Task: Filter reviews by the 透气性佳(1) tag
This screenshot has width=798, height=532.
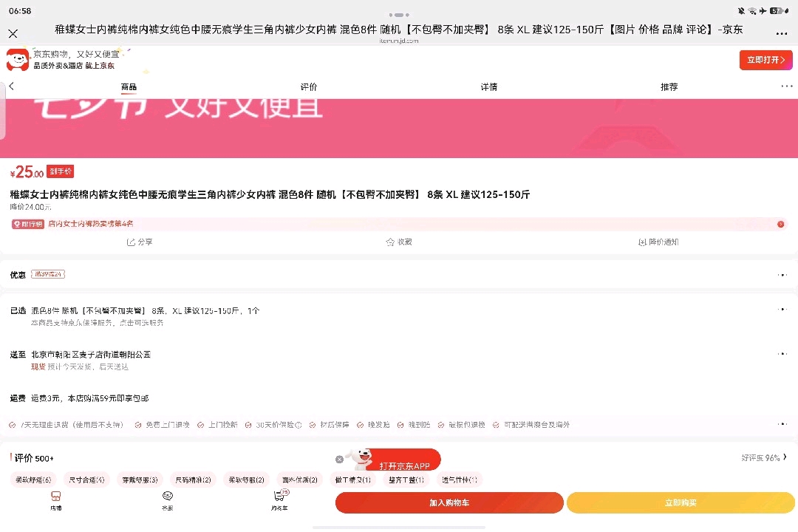Action: pyautogui.click(x=460, y=480)
